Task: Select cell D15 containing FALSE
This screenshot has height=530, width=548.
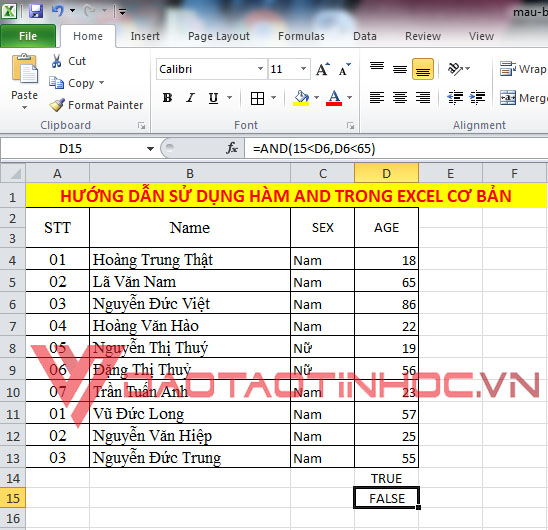Action: 386,498
